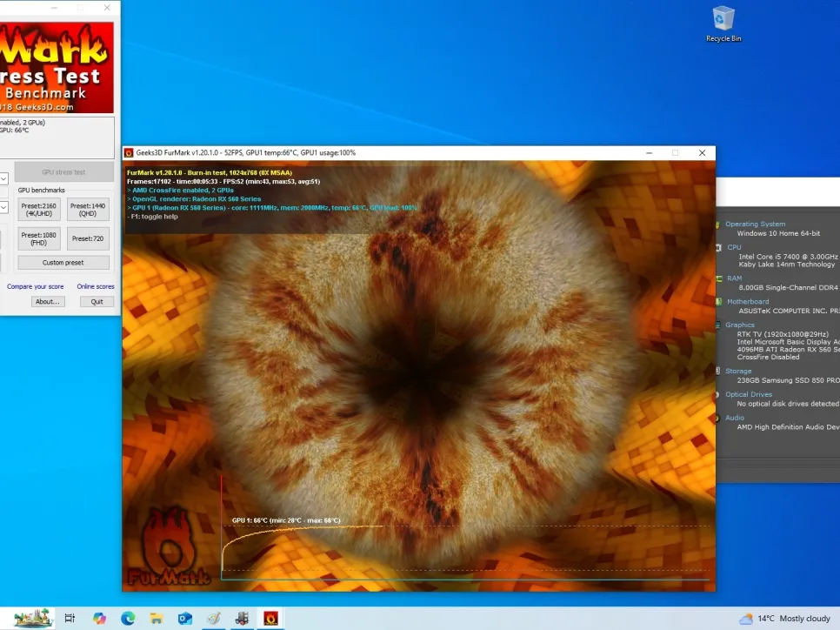Open Microsoft Edge from the taskbar
Screen dimensions: 840x630
[x=128, y=618]
